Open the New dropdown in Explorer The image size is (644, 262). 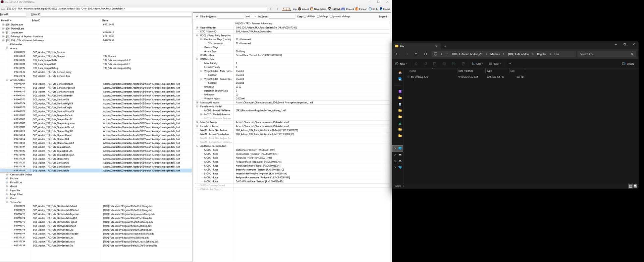pos(401,64)
